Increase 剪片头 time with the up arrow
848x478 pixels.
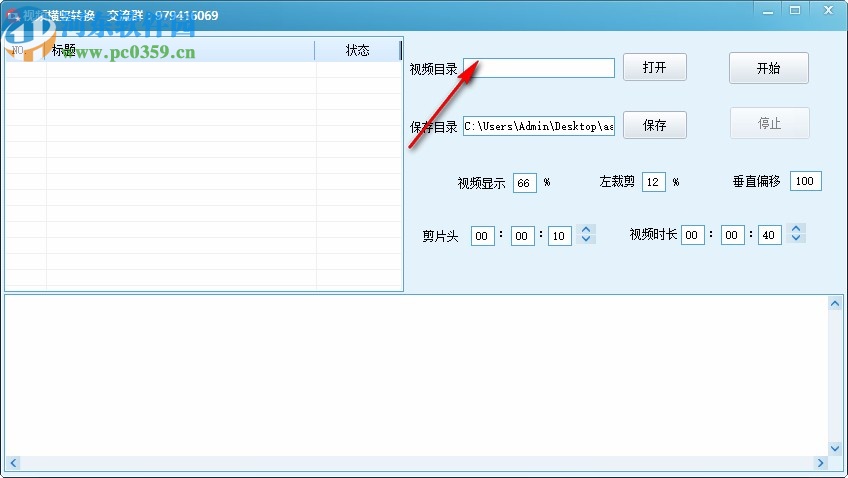(x=586, y=229)
